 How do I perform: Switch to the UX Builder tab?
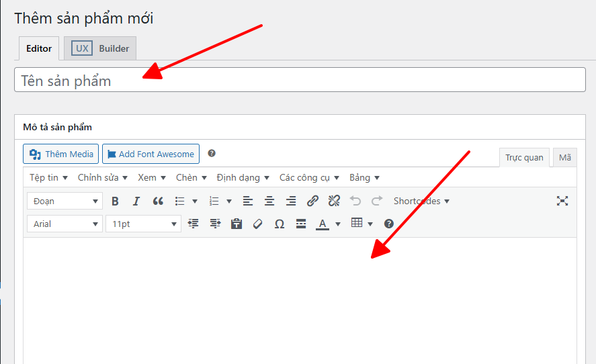tap(101, 48)
